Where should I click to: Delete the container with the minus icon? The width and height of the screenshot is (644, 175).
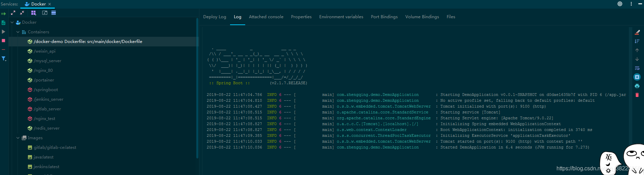[x=3, y=50]
